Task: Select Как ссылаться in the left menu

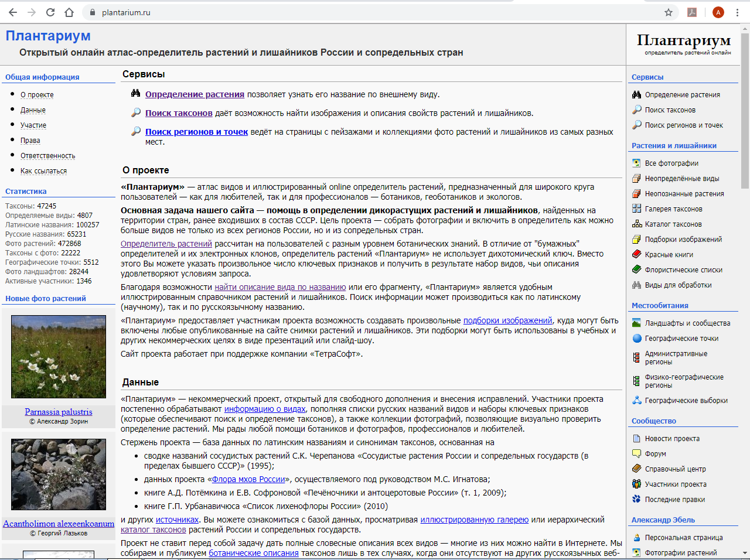Action: point(43,171)
